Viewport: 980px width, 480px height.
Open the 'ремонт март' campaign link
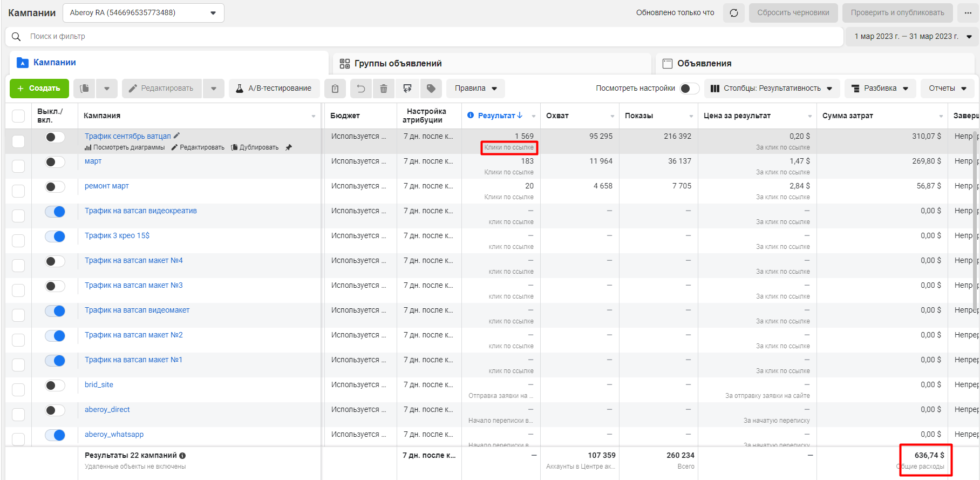107,186
